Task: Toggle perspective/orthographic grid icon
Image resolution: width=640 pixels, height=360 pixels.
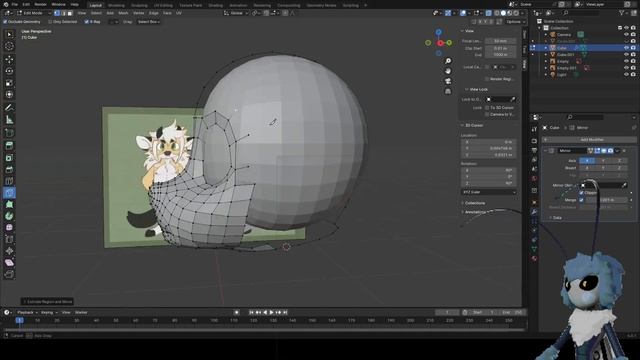Action: 448,91
